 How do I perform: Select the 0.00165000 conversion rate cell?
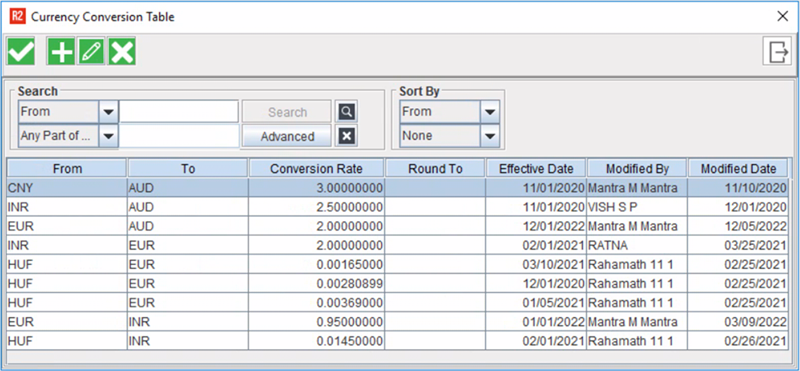[x=316, y=264]
